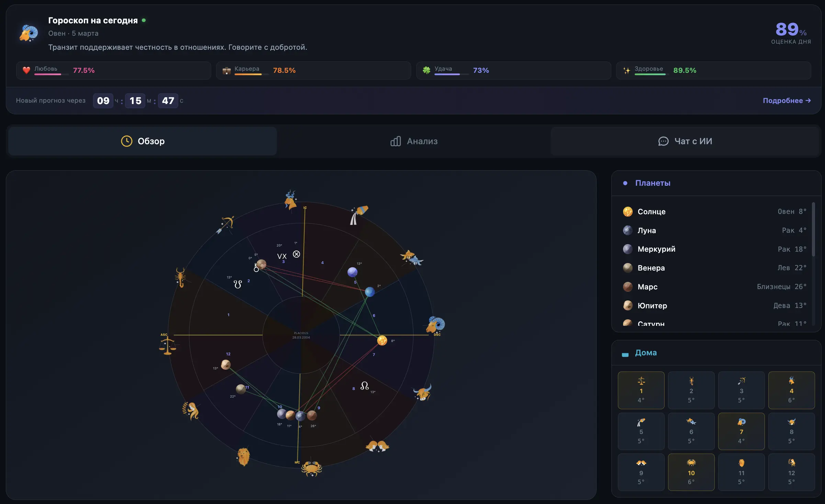Click the Vertex VX symbol in chart
The width and height of the screenshot is (825, 504).
[282, 256]
